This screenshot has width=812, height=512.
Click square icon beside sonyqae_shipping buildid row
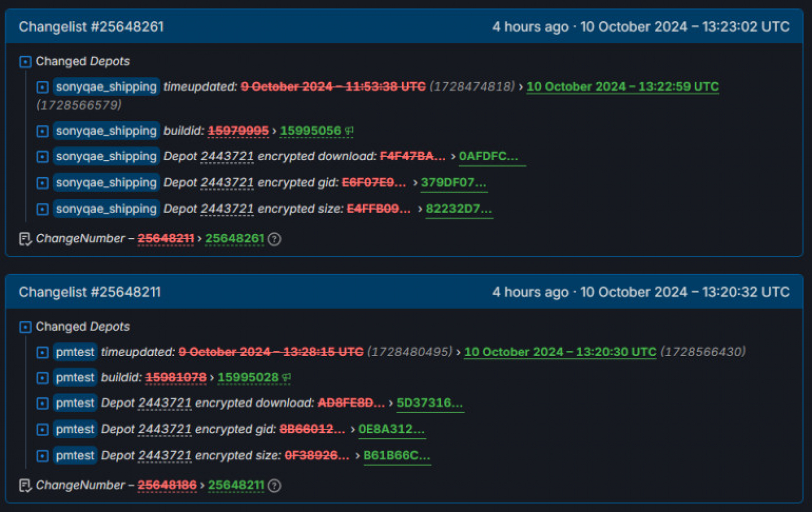[x=43, y=131]
